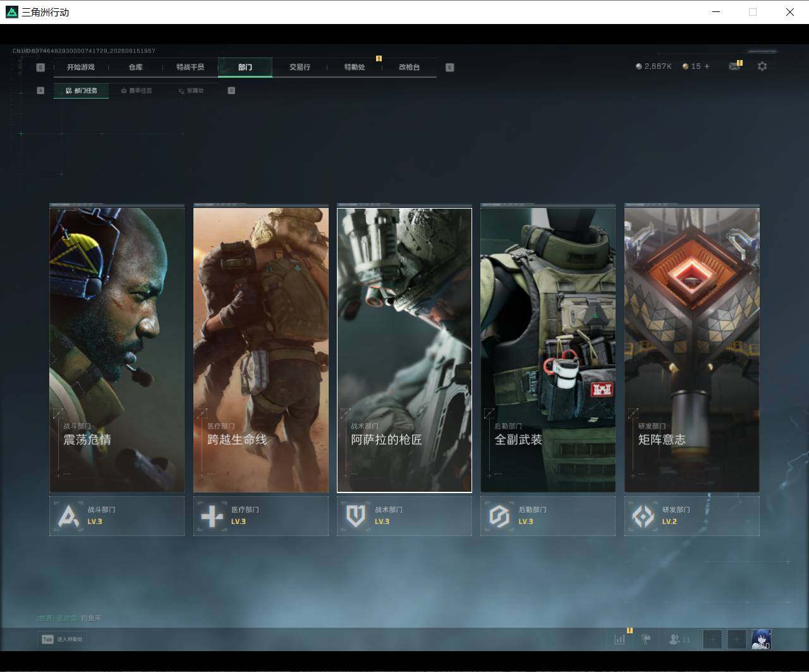809x672 pixels.
Task: Open settings with the gear icon
Action: coord(762,66)
